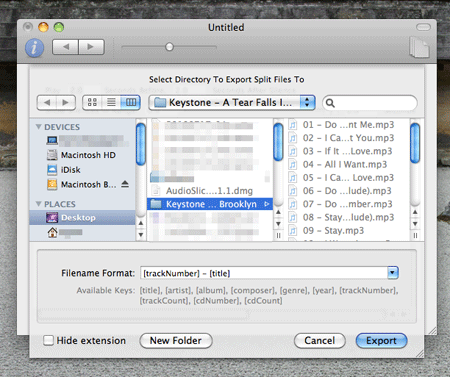Select the computer device icon in sidebar

click(x=52, y=140)
